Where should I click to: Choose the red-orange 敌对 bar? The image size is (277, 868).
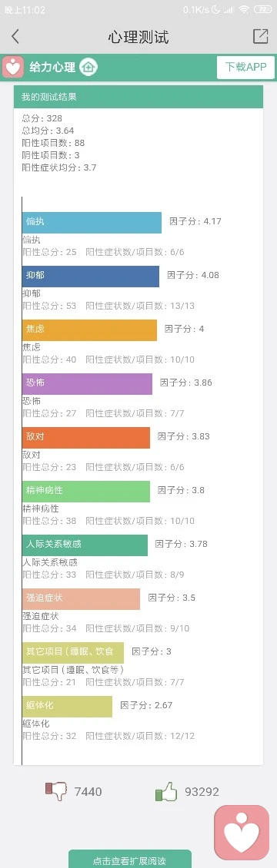point(86,437)
